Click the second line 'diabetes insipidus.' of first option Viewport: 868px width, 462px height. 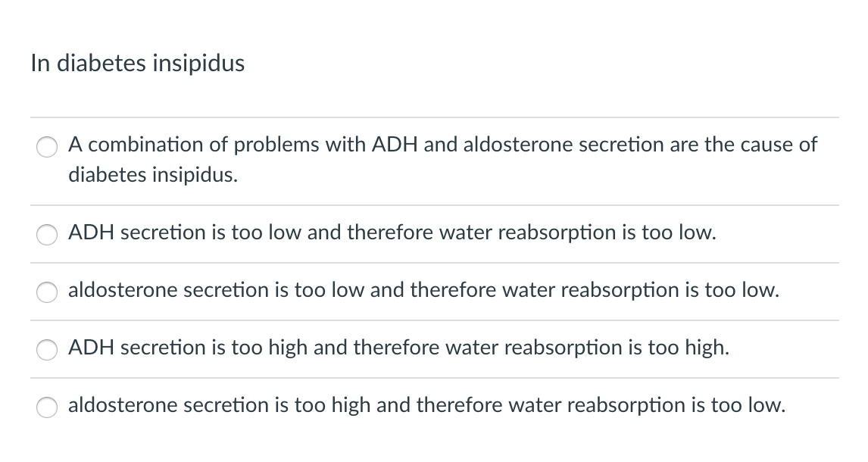pyautogui.click(x=153, y=175)
